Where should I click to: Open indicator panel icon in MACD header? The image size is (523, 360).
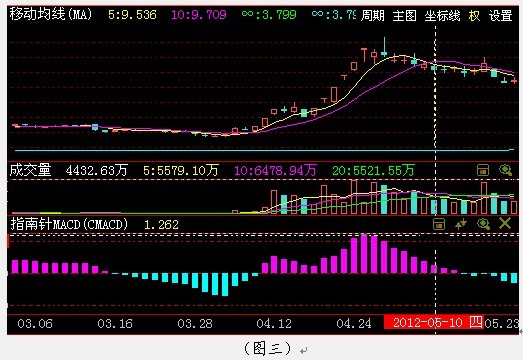tap(439, 224)
